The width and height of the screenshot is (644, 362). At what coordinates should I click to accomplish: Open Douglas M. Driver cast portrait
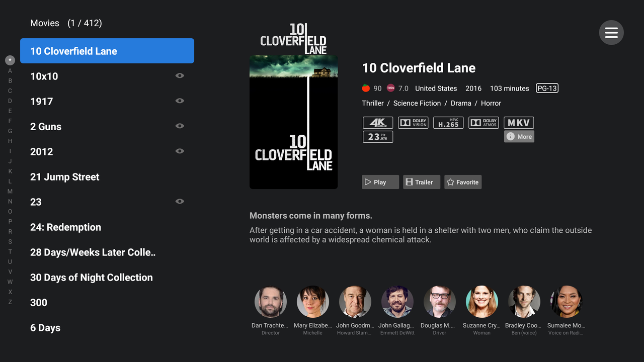coord(440,302)
